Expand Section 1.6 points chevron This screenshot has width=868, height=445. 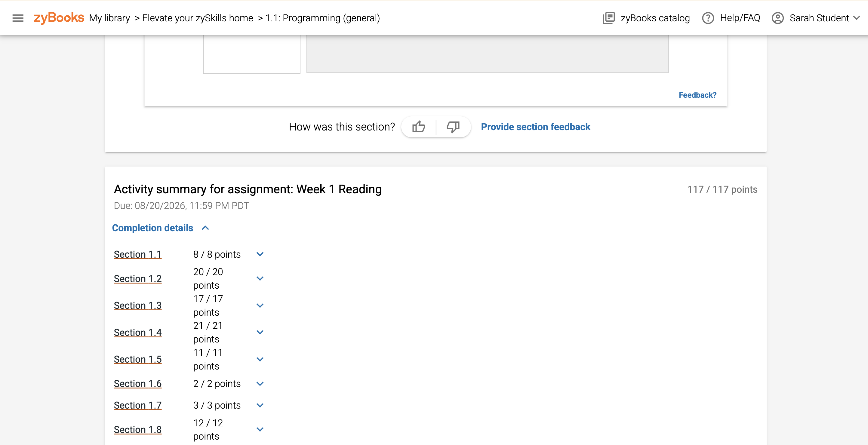pos(260,384)
